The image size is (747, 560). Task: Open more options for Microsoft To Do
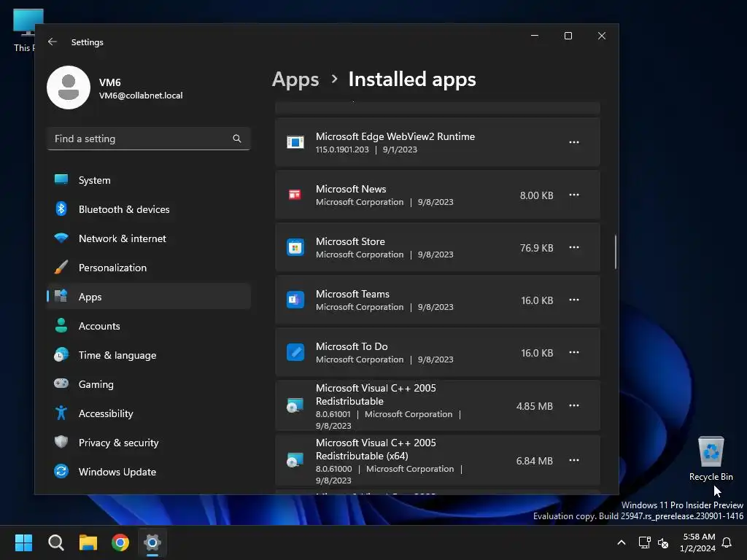[x=574, y=352]
